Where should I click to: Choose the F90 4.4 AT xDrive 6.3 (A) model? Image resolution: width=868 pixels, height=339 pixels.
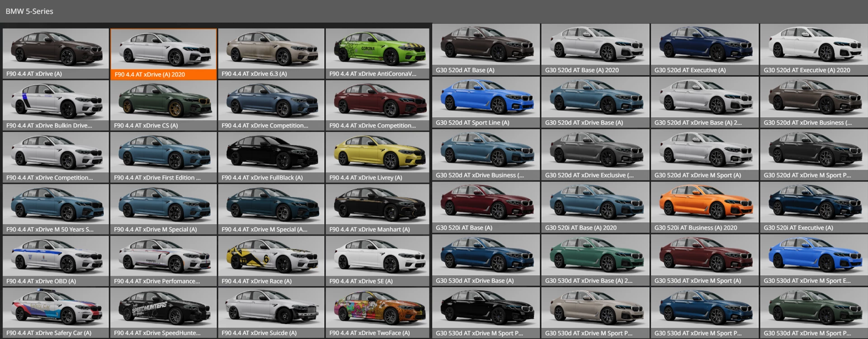271,53
